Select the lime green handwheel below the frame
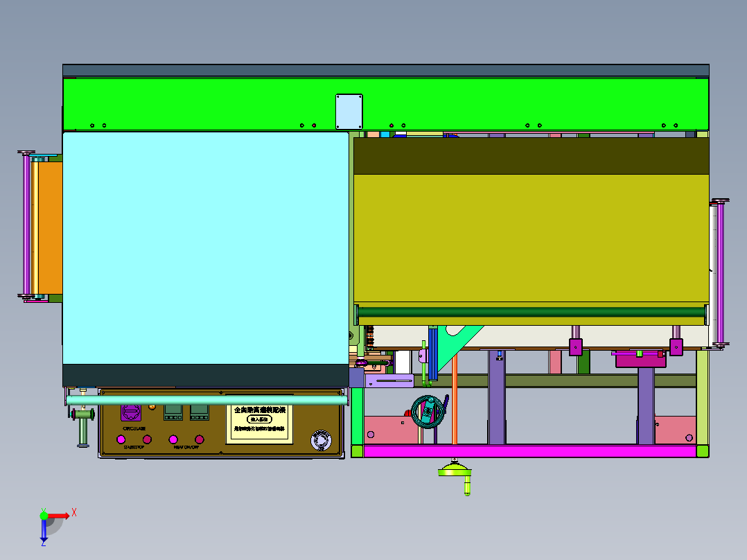 click(455, 472)
